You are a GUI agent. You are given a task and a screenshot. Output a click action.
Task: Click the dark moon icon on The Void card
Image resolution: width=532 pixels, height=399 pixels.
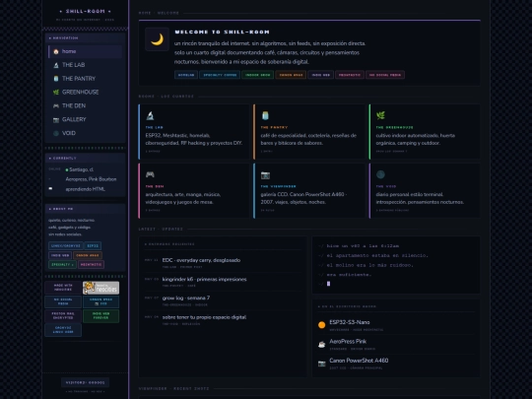pos(380,174)
